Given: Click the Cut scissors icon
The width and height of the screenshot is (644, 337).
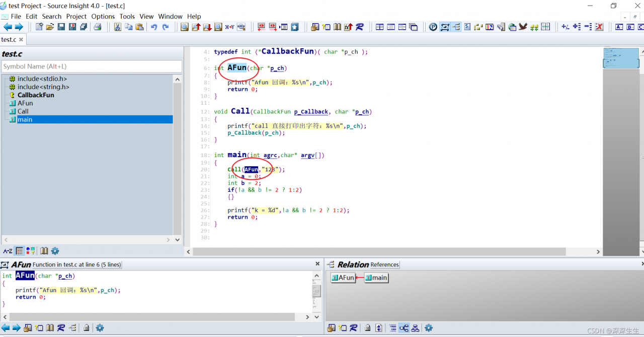Looking at the screenshot, I should (x=117, y=27).
